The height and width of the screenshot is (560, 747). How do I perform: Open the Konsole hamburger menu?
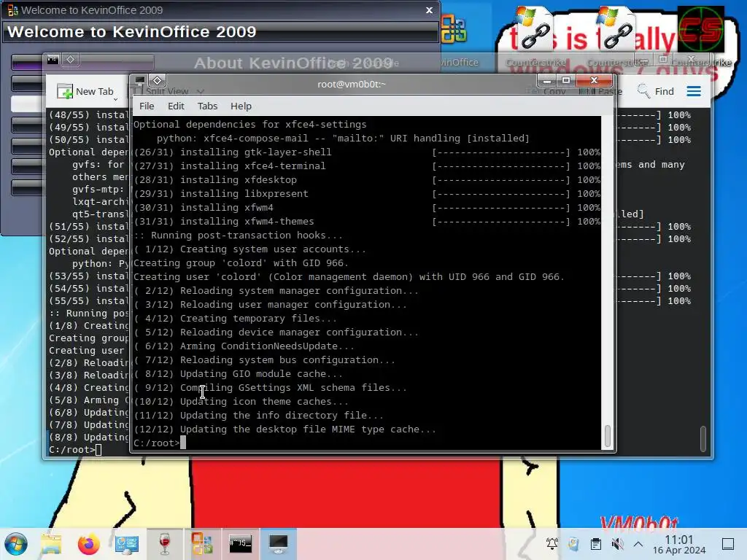pyautogui.click(x=694, y=91)
